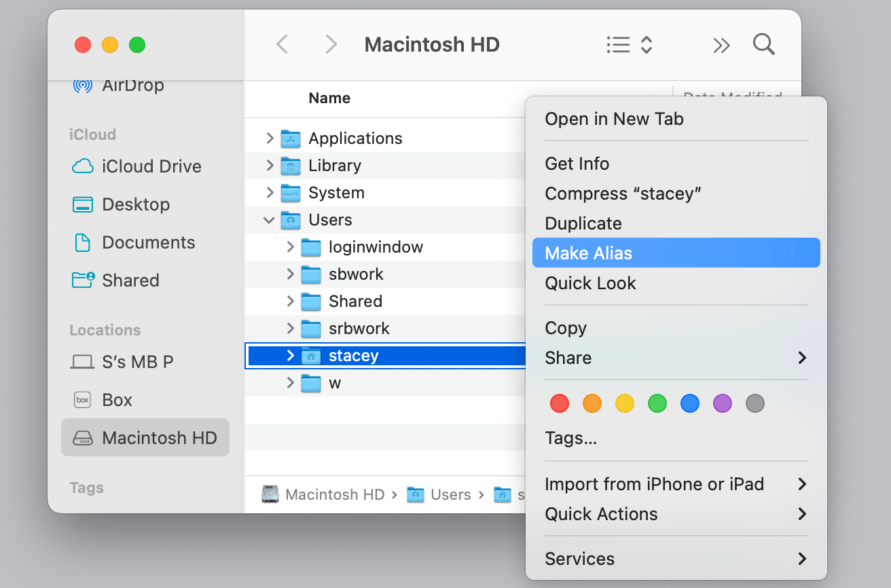Click the Documents sidebar icon
Image resolution: width=891 pixels, height=588 pixels.
(82, 242)
